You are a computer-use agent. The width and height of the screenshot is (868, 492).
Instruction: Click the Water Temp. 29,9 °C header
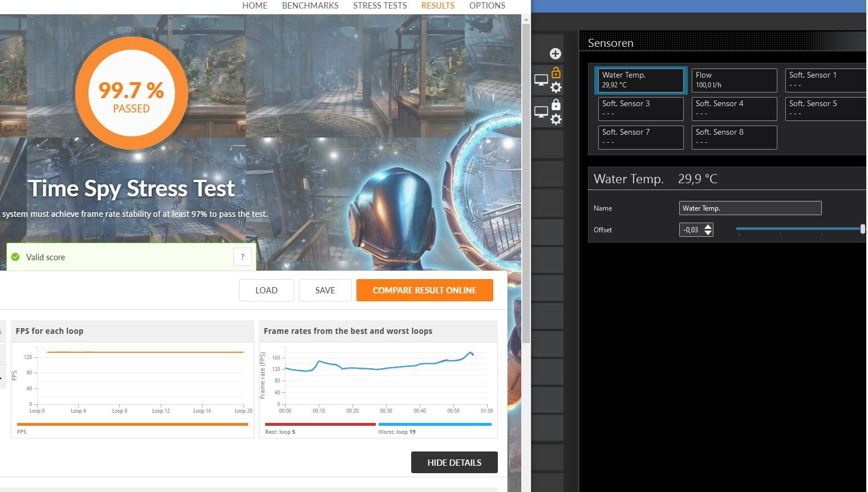(655, 179)
